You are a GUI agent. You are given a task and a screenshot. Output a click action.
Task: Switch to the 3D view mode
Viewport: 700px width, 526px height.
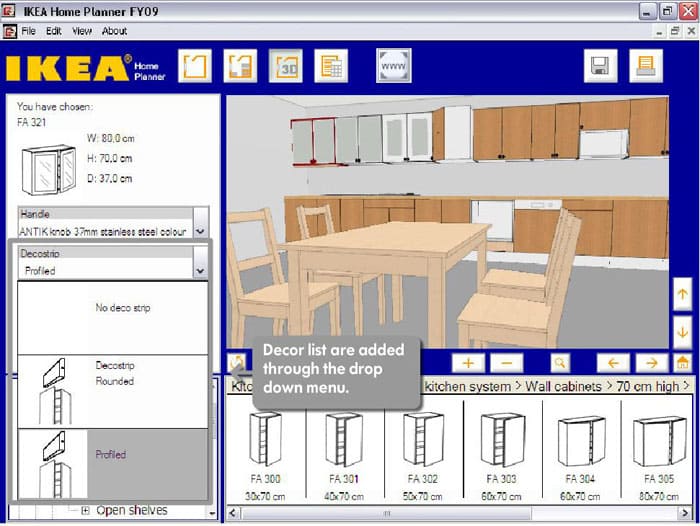(287, 66)
